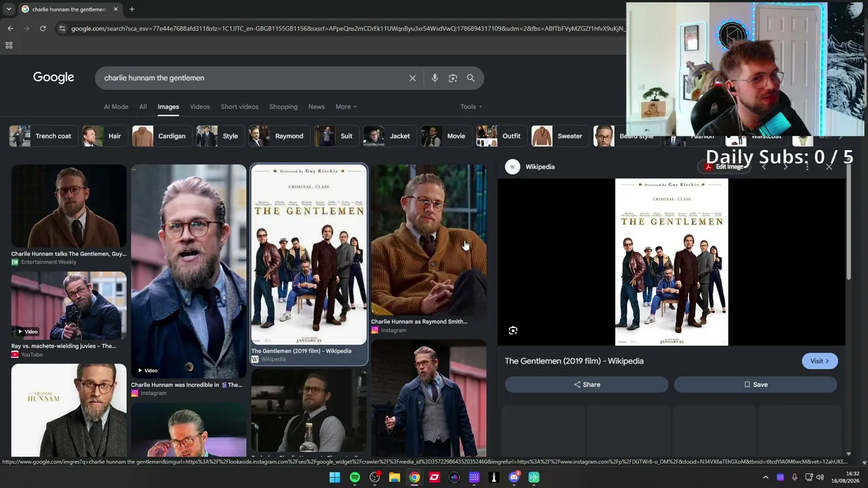Open Windows Start menu

point(334,477)
